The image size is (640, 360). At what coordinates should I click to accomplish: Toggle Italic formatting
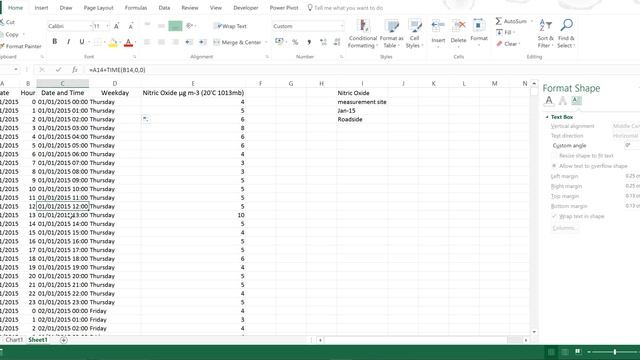pos(68,42)
